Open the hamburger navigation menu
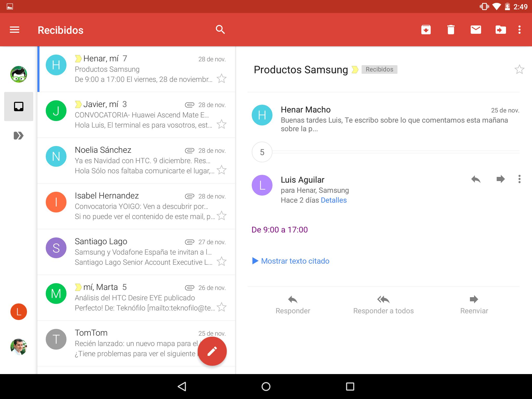This screenshot has width=532, height=399. (15, 30)
